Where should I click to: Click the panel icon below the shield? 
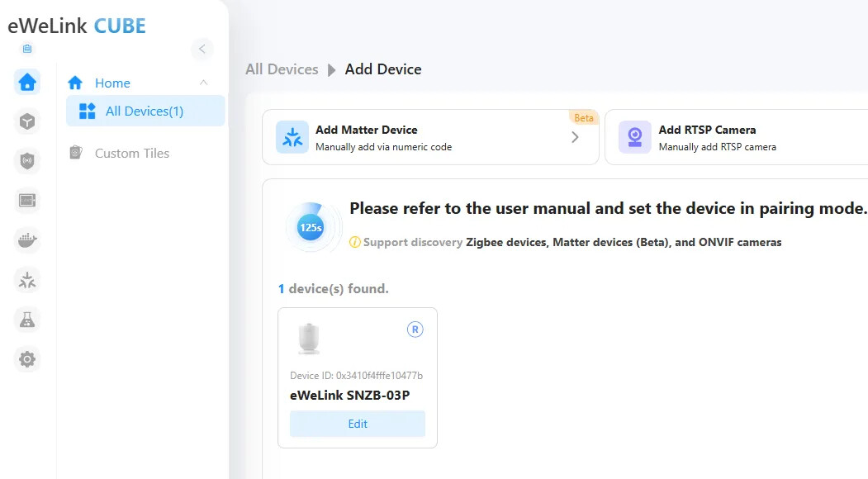[x=27, y=201]
